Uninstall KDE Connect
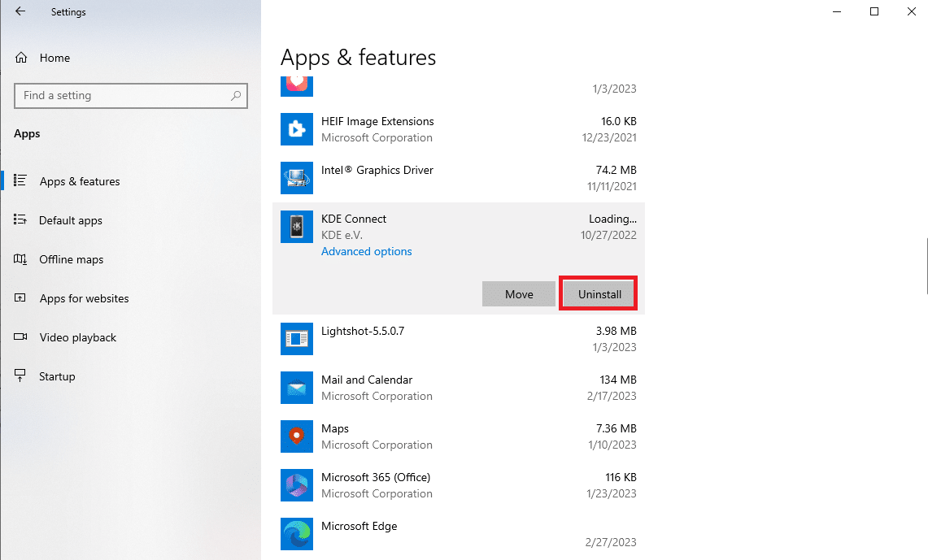This screenshot has width=928, height=560. [x=599, y=294]
